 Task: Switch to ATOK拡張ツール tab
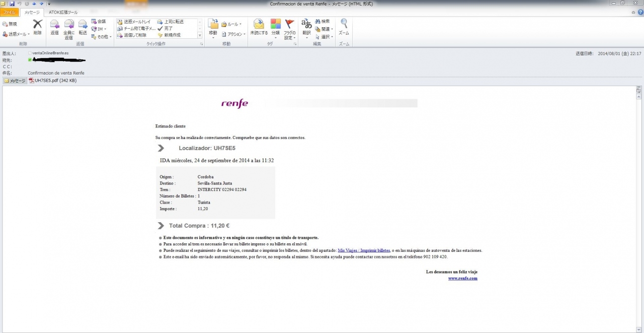tap(63, 12)
